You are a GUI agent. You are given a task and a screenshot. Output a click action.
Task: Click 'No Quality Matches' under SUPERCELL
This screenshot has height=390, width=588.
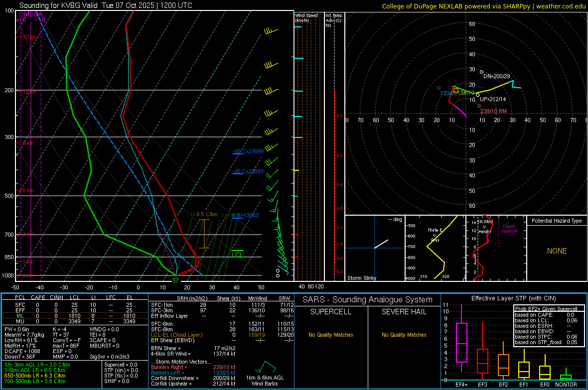point(331,335)
